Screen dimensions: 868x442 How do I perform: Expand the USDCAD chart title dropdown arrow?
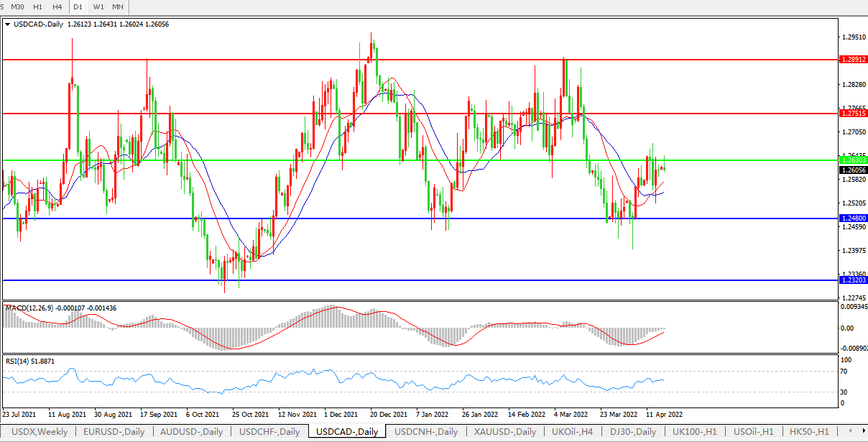point(7,24)
